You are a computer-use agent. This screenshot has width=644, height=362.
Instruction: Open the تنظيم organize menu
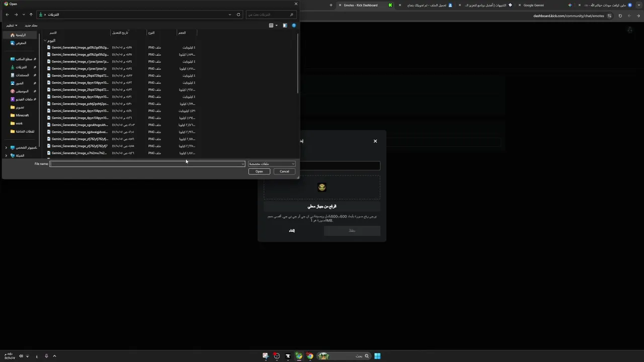[x=11, y=25]
